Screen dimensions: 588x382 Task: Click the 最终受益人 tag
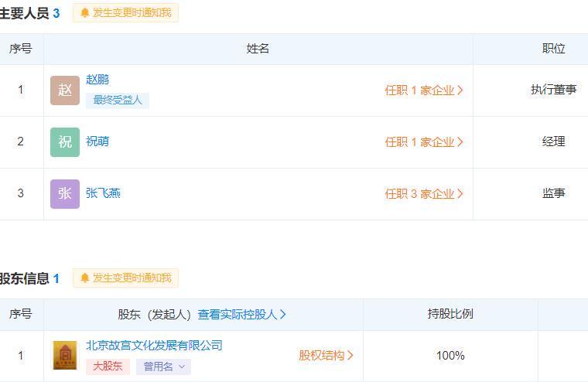(x=118, y=101)
